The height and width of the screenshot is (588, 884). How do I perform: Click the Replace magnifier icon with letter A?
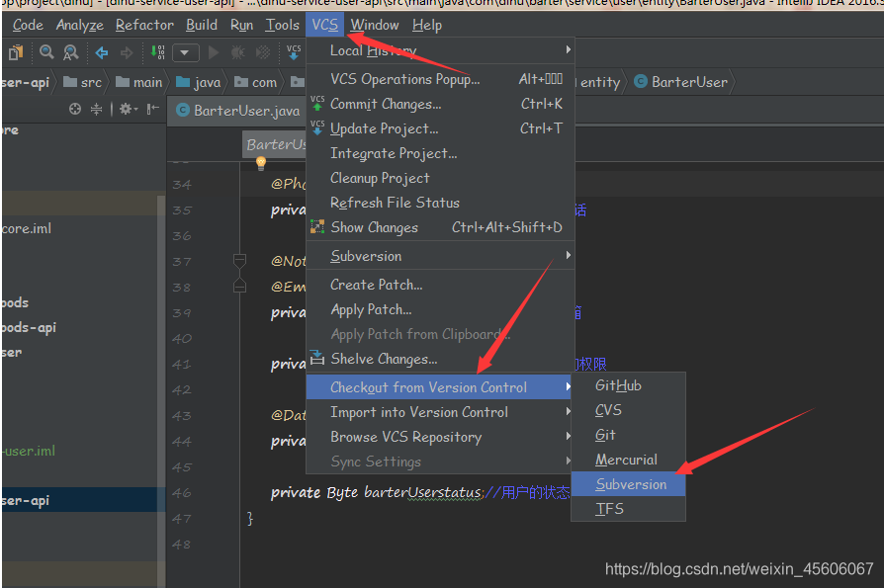coord(71,53)
